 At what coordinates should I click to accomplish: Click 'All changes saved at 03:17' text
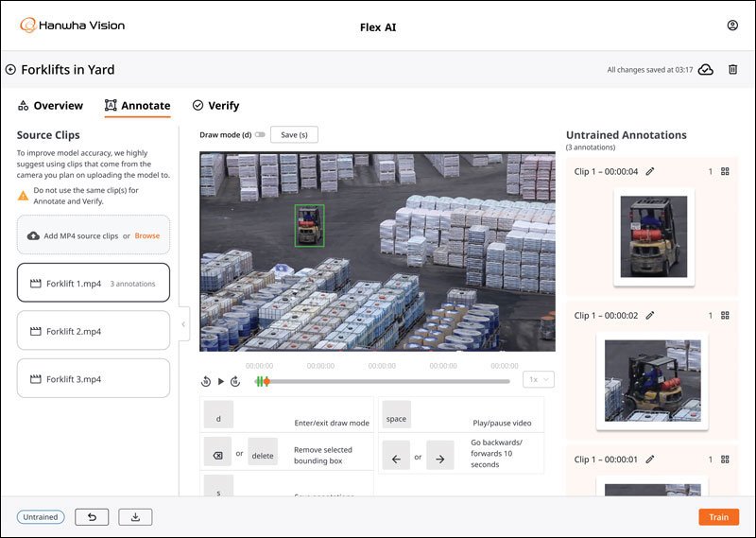coord(650,69)
